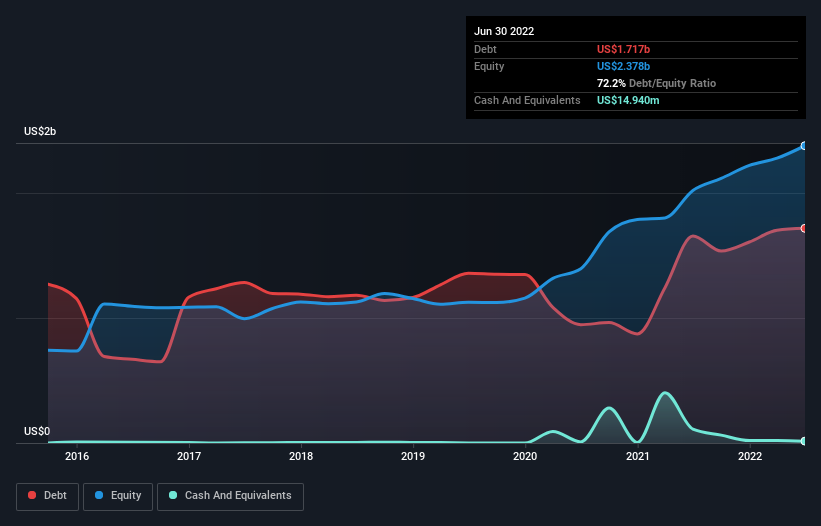The width and height of the screenshot is (821, 526).
Task: Click the 2016 x-axis label
Action: (x=77, y=456)
